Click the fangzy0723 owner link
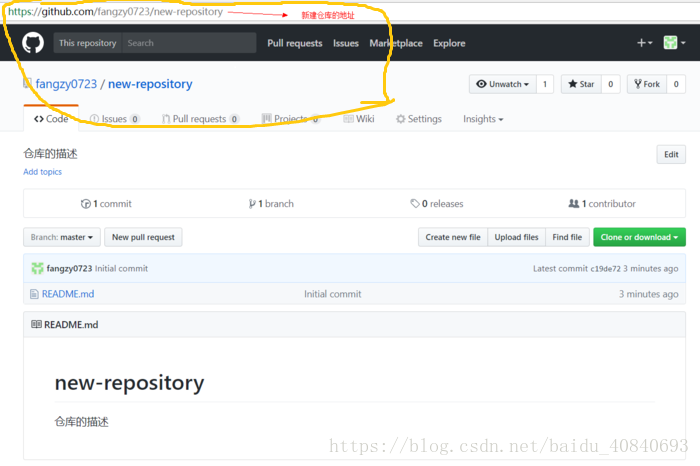Screen dimensions: 700x466 point(66,84)
